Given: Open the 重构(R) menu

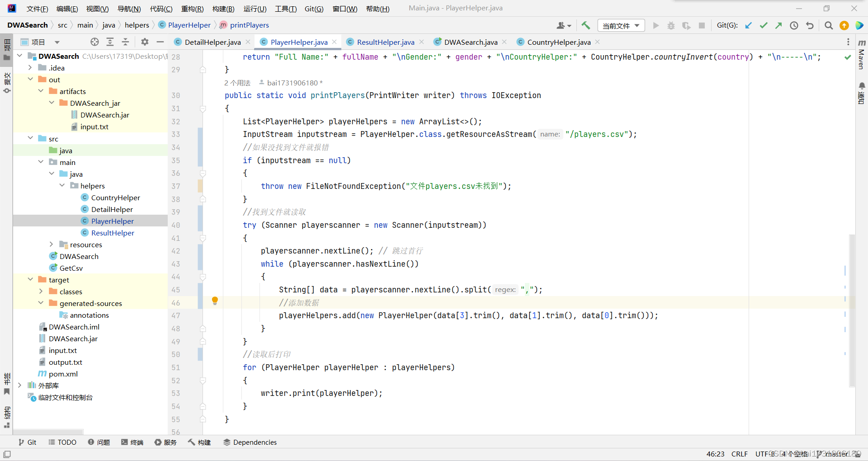Looking at the screenshot, I should coord(192,9).
